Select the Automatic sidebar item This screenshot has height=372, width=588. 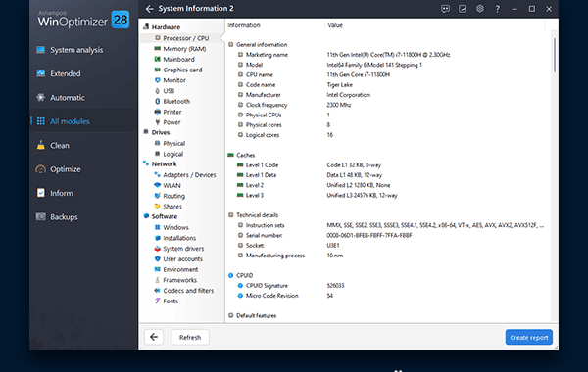[67, 97]
